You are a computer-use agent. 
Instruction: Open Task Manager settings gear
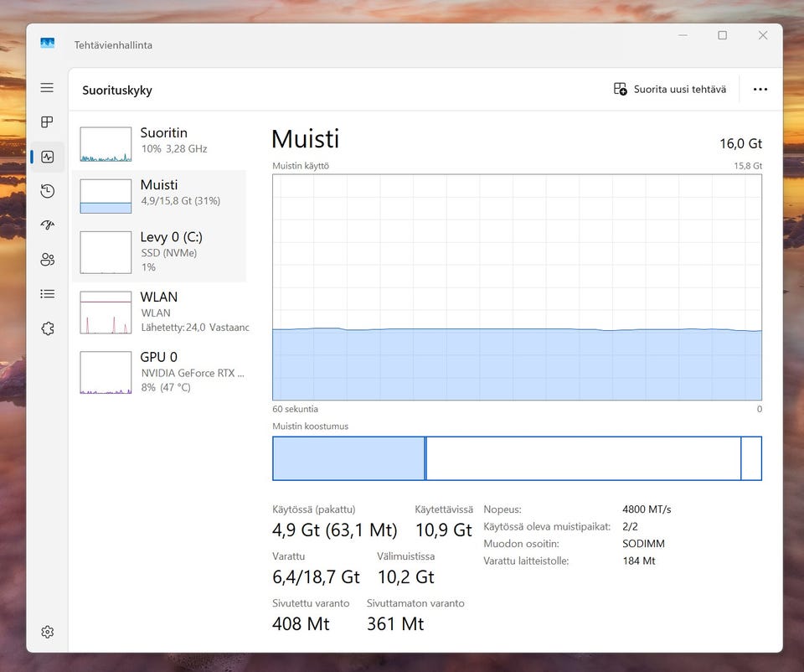coord(47,632)
